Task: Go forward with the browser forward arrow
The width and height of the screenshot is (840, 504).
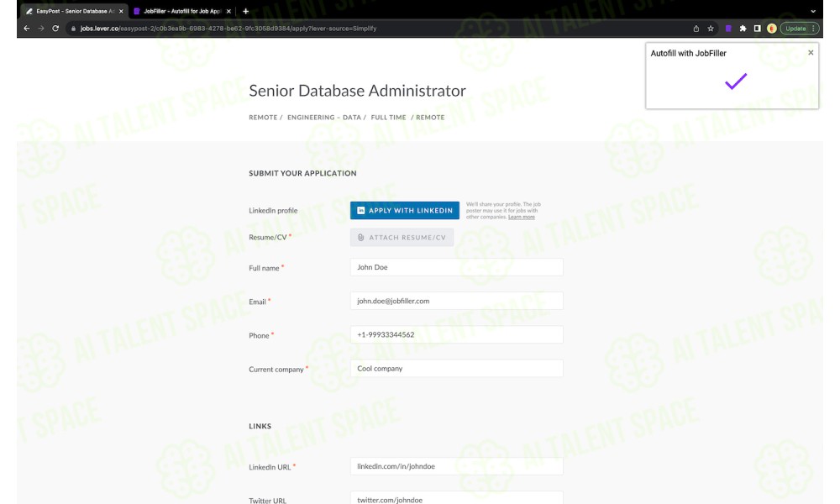Action: 40,29
